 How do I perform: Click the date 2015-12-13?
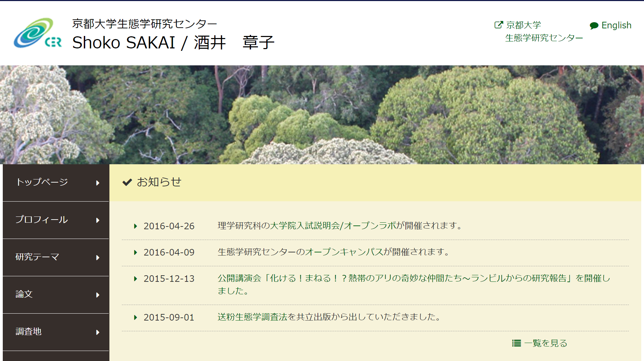pos(169,279)
